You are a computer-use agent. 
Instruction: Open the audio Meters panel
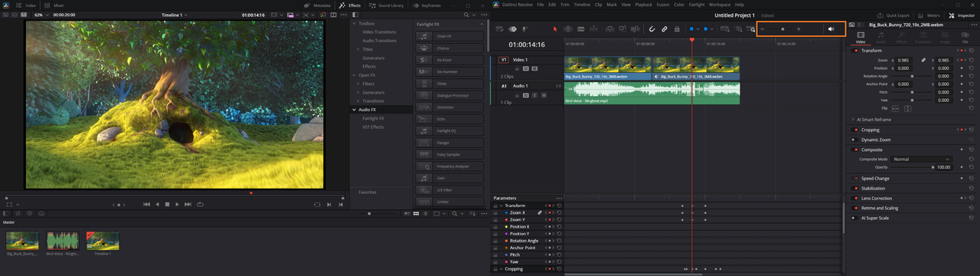929,15
